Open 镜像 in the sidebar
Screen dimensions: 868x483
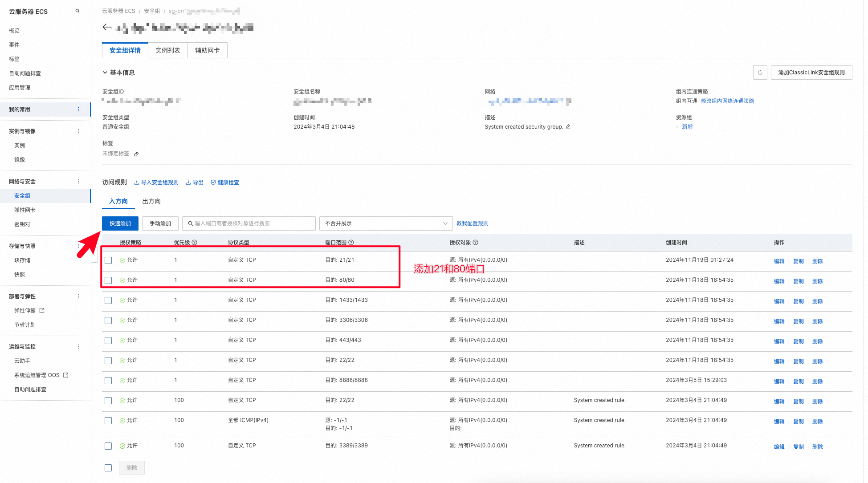tap(20, 160)
